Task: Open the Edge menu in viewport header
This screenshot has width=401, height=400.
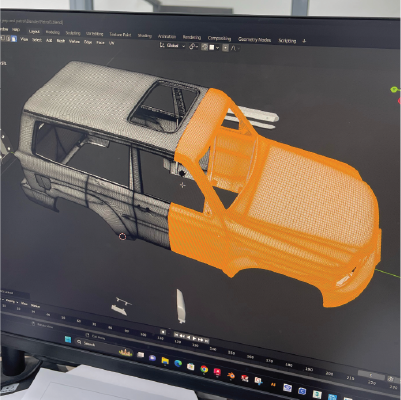Action: [88, 42]
